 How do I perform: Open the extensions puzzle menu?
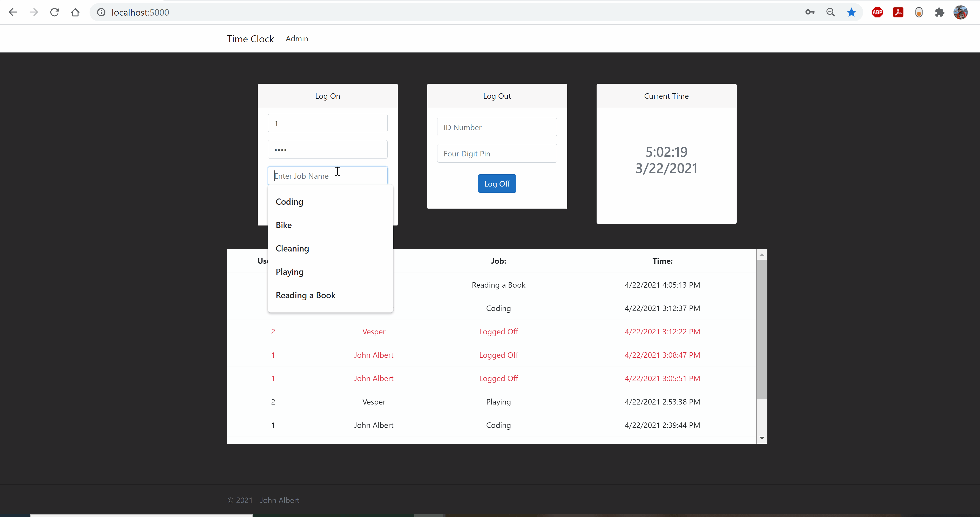pos(940,12)
